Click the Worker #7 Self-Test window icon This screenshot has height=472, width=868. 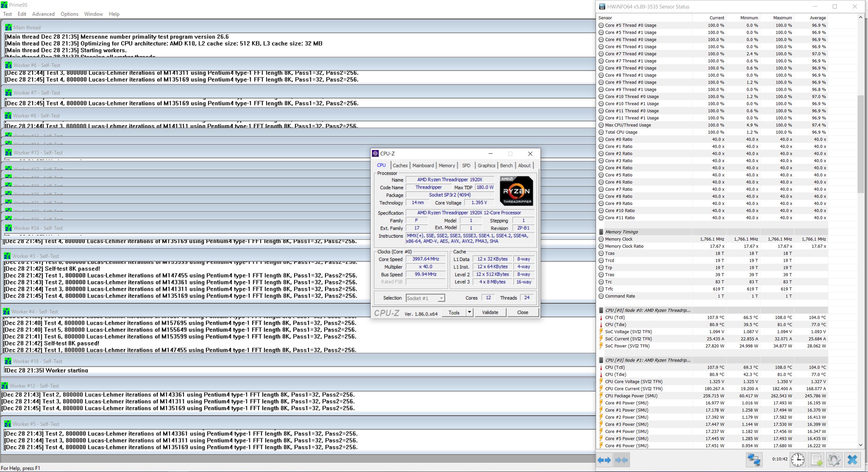[8, 93]
